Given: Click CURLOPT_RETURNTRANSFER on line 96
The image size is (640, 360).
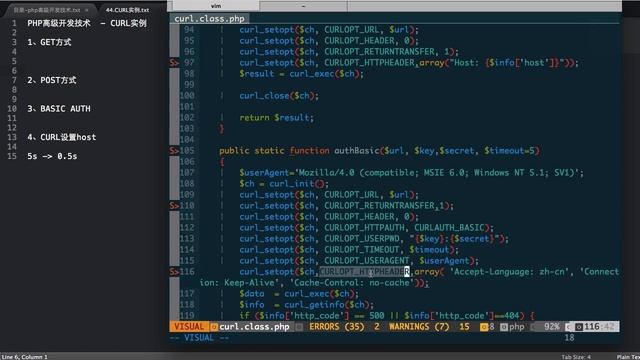Looking at the screenshot, I should [380, 51].
